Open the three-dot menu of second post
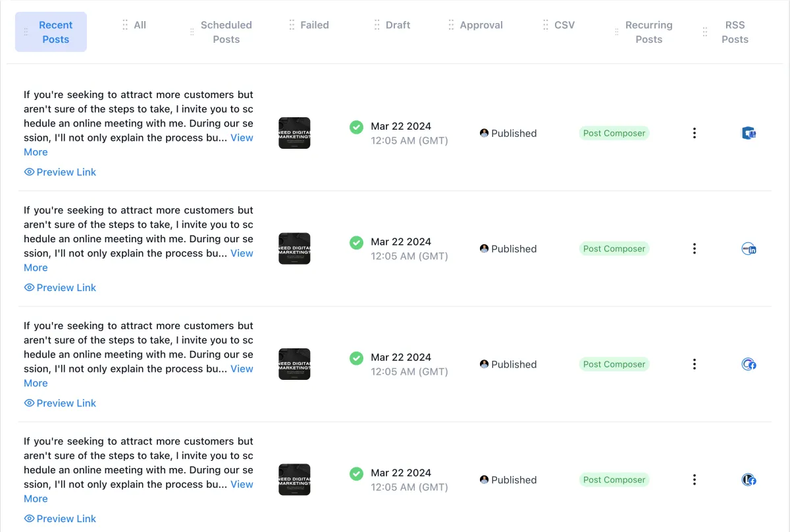The width and height of the screenshot is (790, 532). 694,249
